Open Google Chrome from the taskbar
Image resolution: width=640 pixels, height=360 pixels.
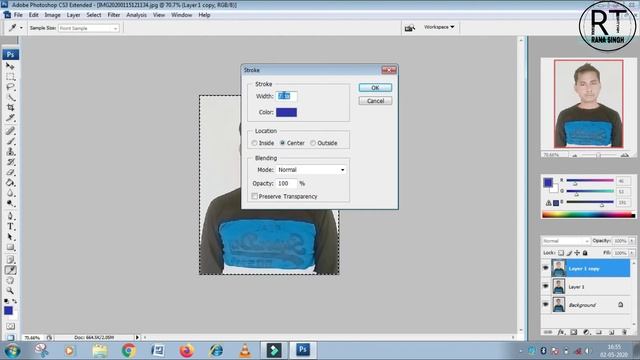point(129,350)
